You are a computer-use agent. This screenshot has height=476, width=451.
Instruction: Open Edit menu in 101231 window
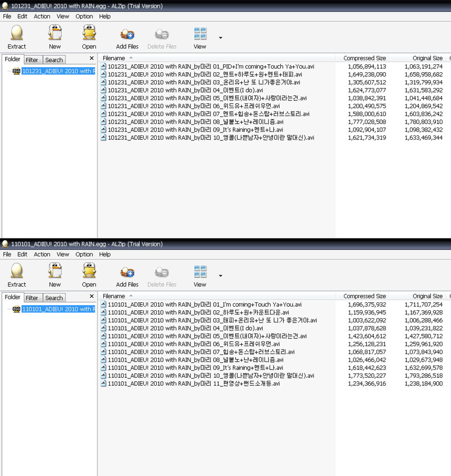[22, 16]
